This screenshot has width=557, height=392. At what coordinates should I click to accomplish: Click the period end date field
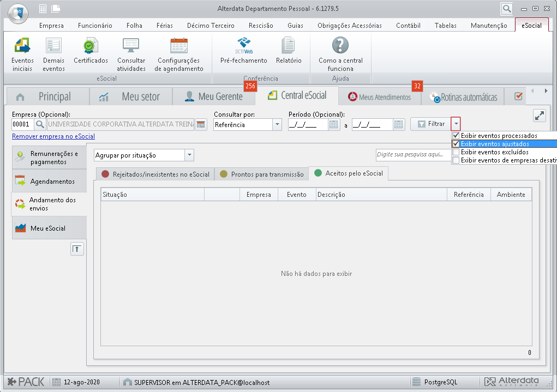(x=373, y=125)
